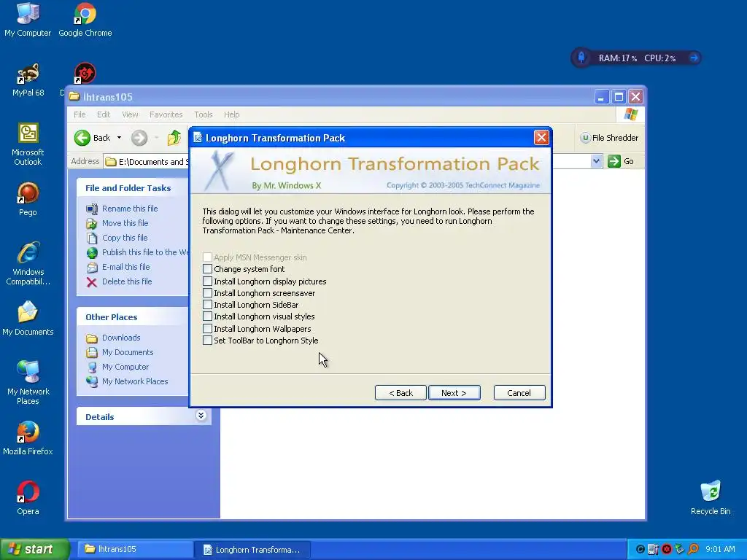Cancel the Longhorn Transformation Pack setup

point(519,393)
